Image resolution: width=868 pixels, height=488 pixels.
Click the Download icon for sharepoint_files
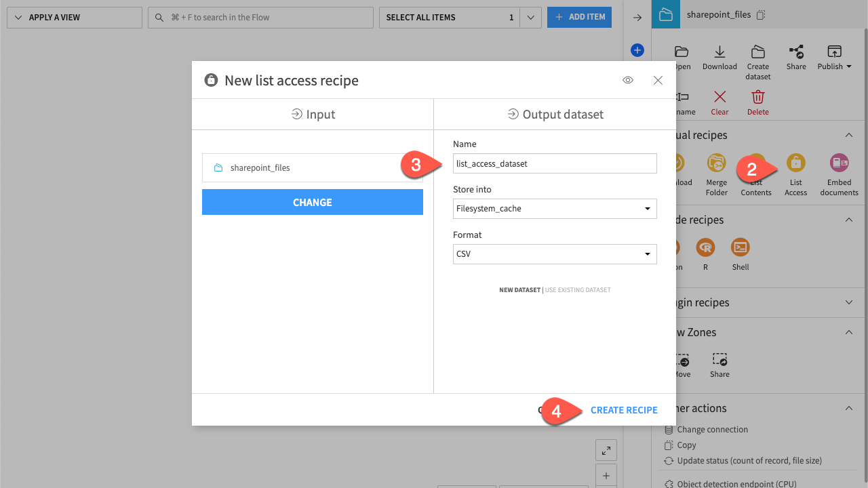(x=719, y=56)
